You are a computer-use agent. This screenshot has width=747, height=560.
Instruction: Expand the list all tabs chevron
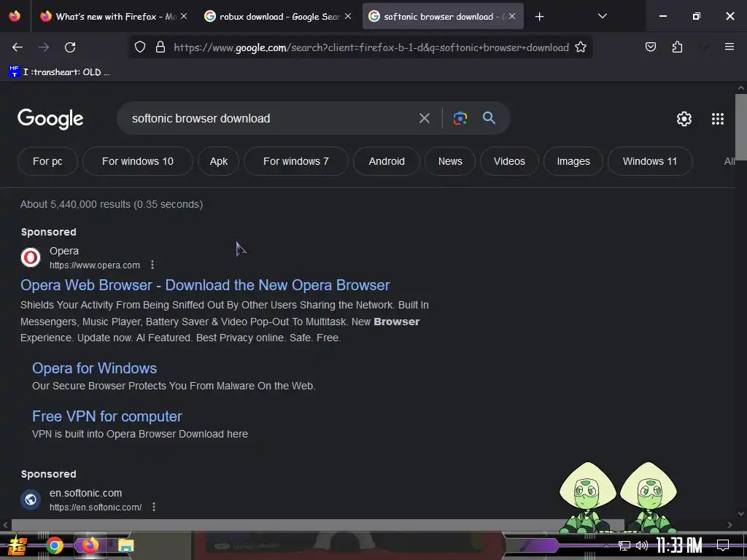click(602, 17)
